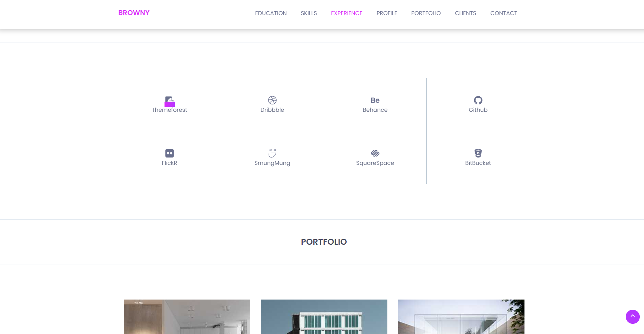Screen dimensions: 644x334
Task: Click the PORTFOLIO section heading
Action: coord(324,242)
